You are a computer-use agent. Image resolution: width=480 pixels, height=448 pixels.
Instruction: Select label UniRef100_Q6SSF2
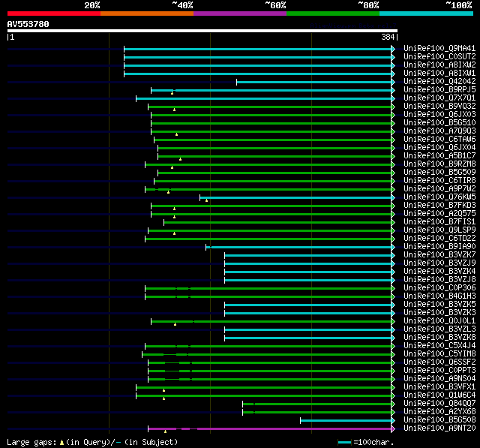click(439, 362)
